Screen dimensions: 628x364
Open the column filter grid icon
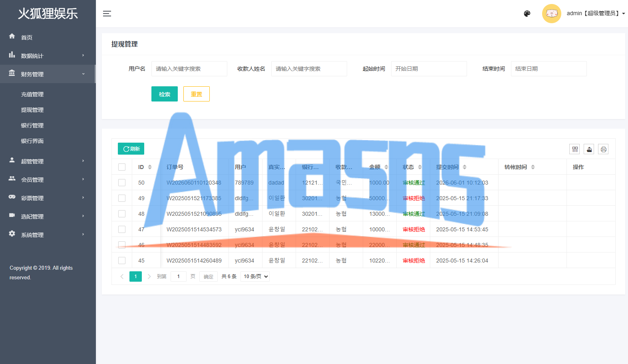[575, 149]
